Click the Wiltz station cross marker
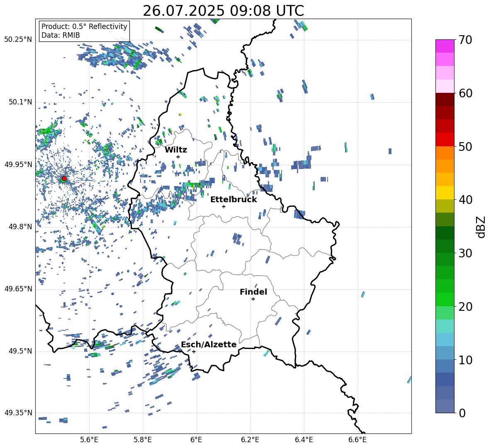Viewport: 491px width, 448px height. point(178,157)
